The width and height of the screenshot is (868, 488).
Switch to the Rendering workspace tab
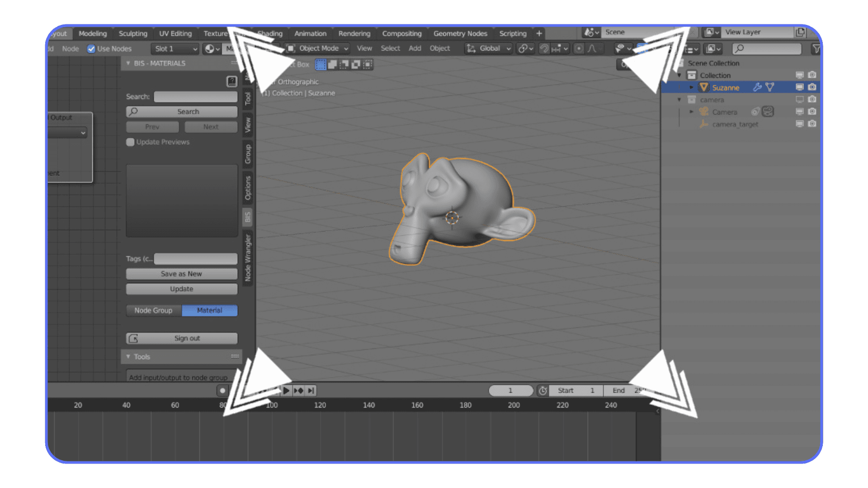(354, 33)
